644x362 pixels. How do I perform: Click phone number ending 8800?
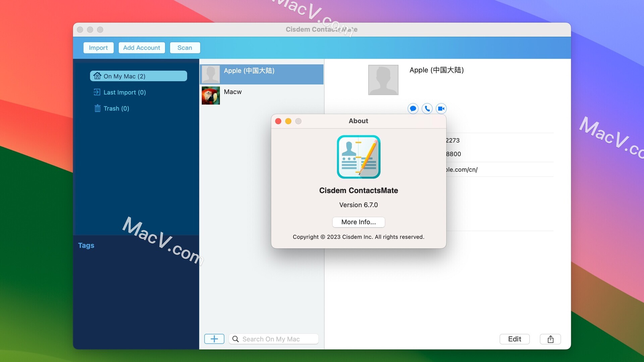453,154
